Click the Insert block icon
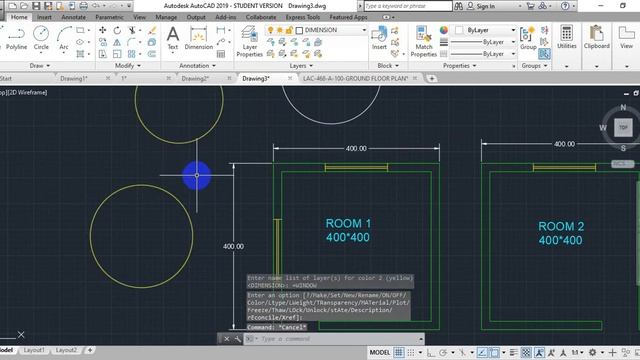This screenshot has height=360, width=640. tap(379, 38)
